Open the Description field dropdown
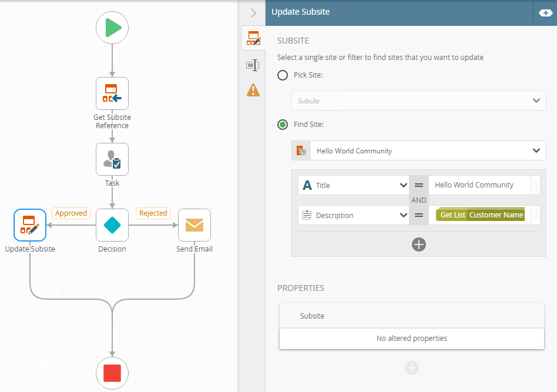Image resolution: width=557 pixels, height=392 pixels. (354, 215)
